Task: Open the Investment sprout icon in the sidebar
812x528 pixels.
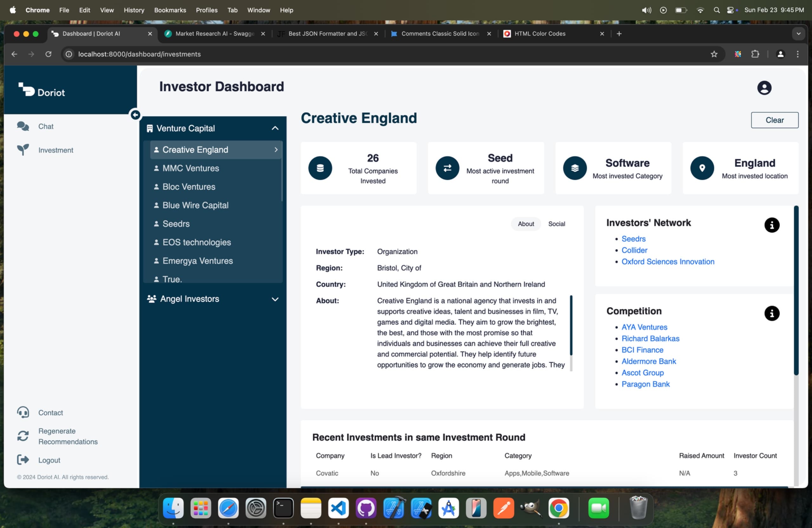Action: pyautogui.click(x=23, y=149)
